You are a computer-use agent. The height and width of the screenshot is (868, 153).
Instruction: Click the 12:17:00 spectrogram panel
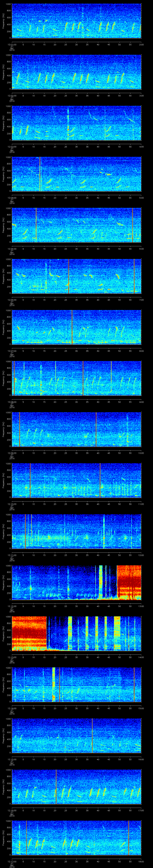[x=77, y=838]
